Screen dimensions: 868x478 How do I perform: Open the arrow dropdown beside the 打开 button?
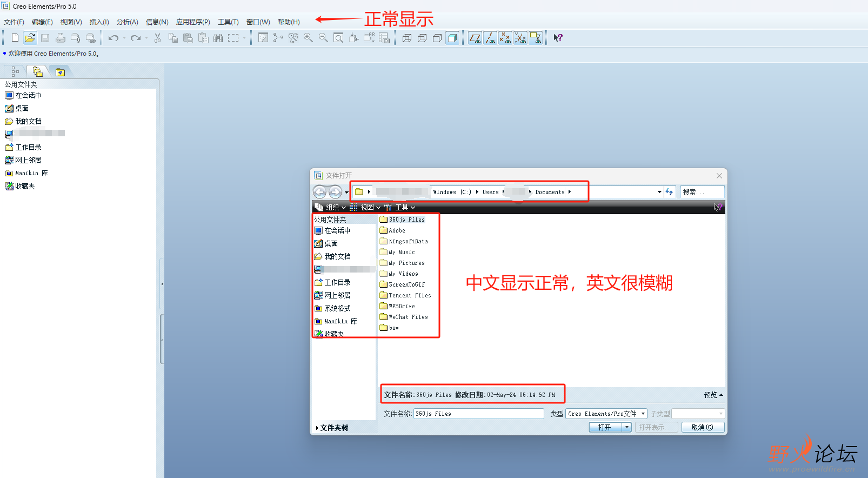coord(627,427)
